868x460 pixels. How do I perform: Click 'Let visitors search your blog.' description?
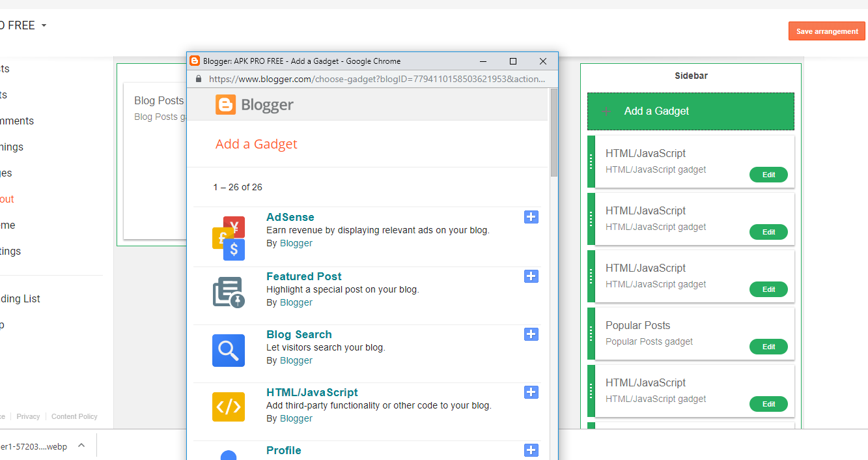click(326, 347)
